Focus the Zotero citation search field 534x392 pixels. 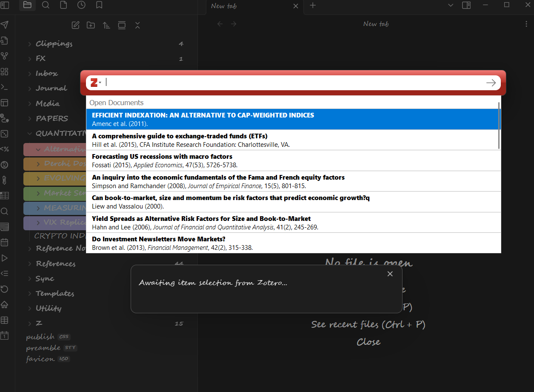294,83
